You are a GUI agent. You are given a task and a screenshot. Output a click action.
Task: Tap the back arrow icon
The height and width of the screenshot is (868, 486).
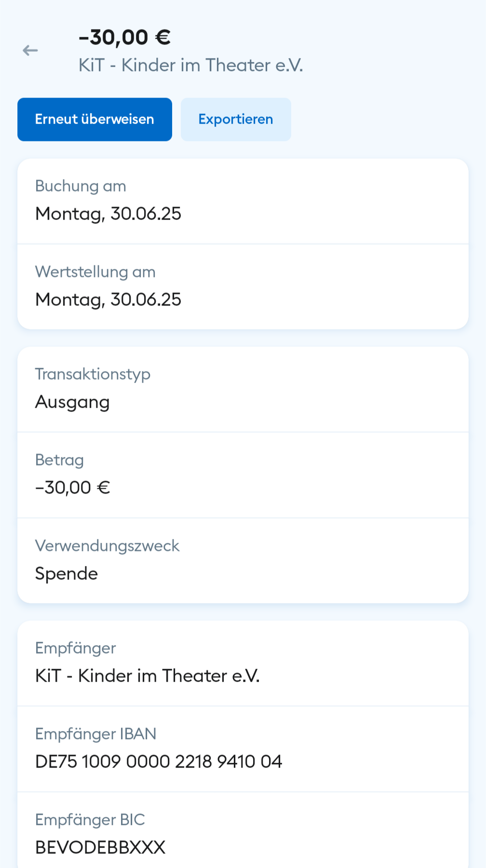30,50
